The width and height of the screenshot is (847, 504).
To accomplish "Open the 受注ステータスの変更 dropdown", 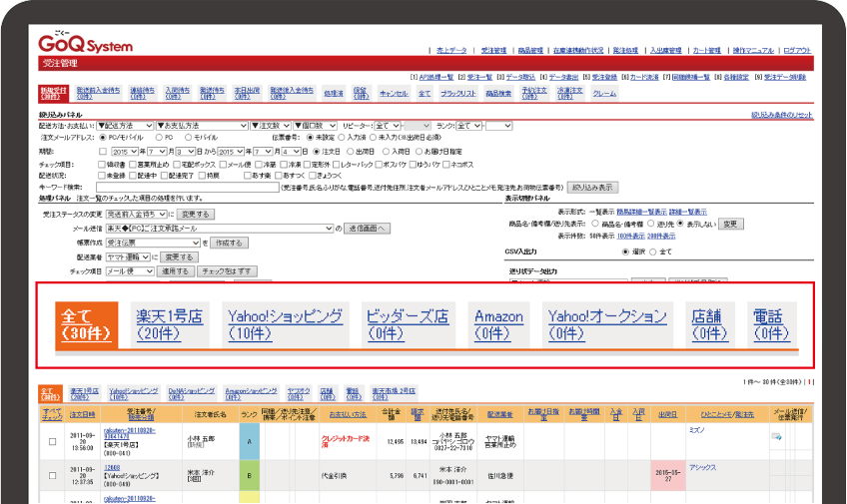I will click(x=136, y=215).
